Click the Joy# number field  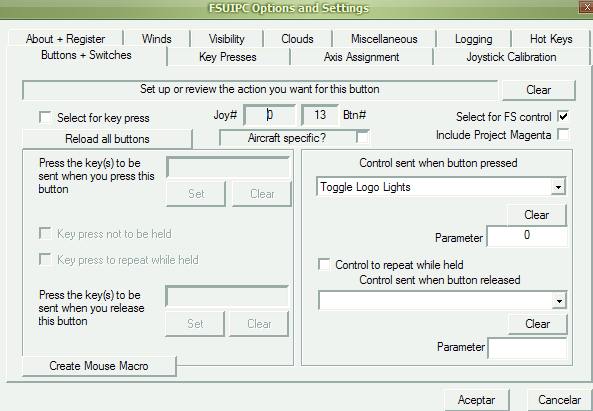pos(269,115)
